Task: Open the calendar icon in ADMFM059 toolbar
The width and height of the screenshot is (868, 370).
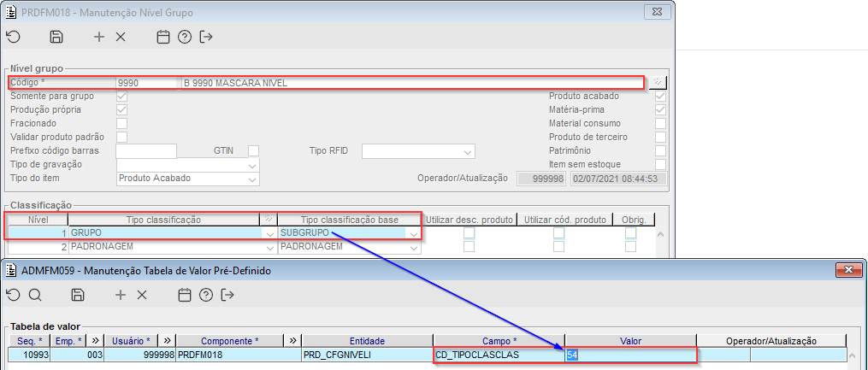Action: point(185,295)
